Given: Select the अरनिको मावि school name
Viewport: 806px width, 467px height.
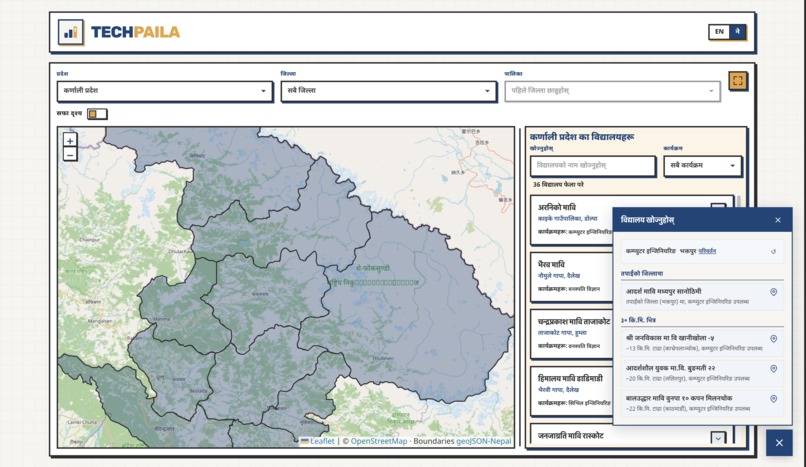Looking at the screenshot, I should 556,208.
